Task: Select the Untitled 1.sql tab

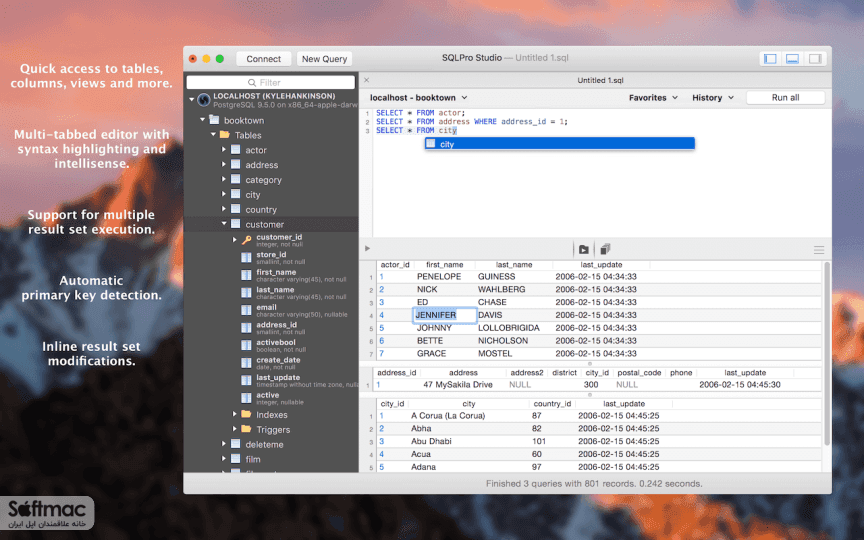Action: [600, 80]
